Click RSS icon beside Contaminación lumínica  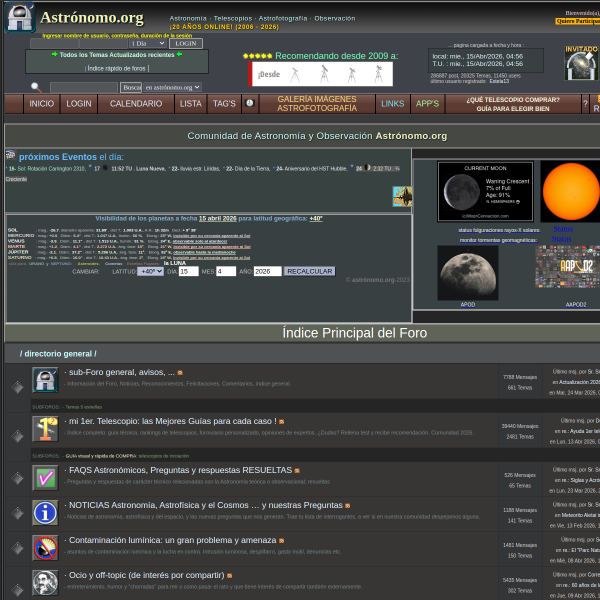[x=282, y=541]
